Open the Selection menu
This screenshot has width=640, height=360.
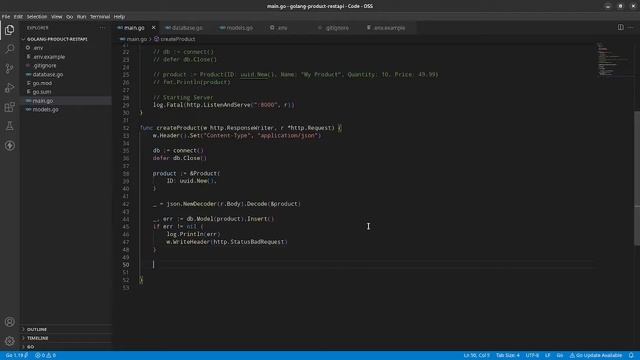[x=37, y=17]
